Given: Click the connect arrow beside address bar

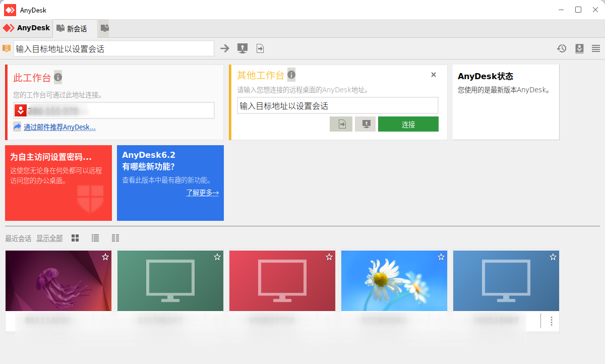Looking at the screenshot, I should click(225, 48).
